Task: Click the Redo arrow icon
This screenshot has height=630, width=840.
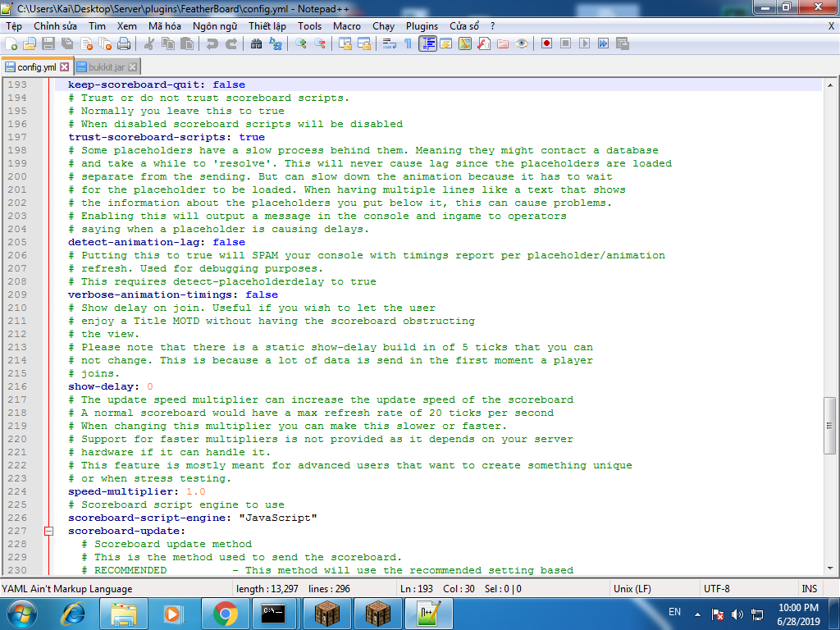Action: click(x=231, y=44)
